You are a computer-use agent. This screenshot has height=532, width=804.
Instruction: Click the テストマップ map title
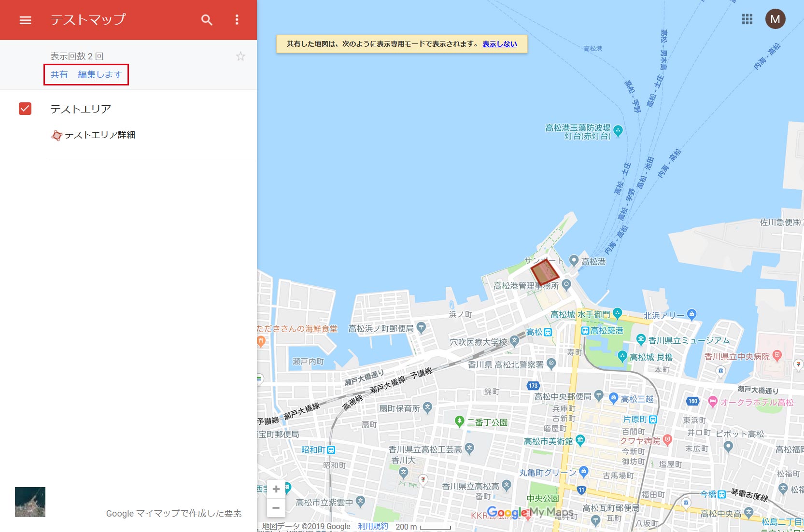(88, 20)
